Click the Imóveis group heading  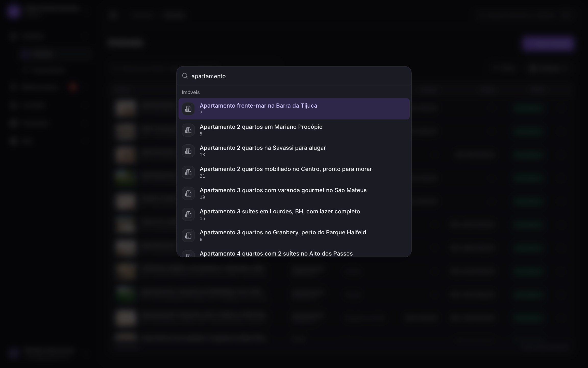point(191,92)
